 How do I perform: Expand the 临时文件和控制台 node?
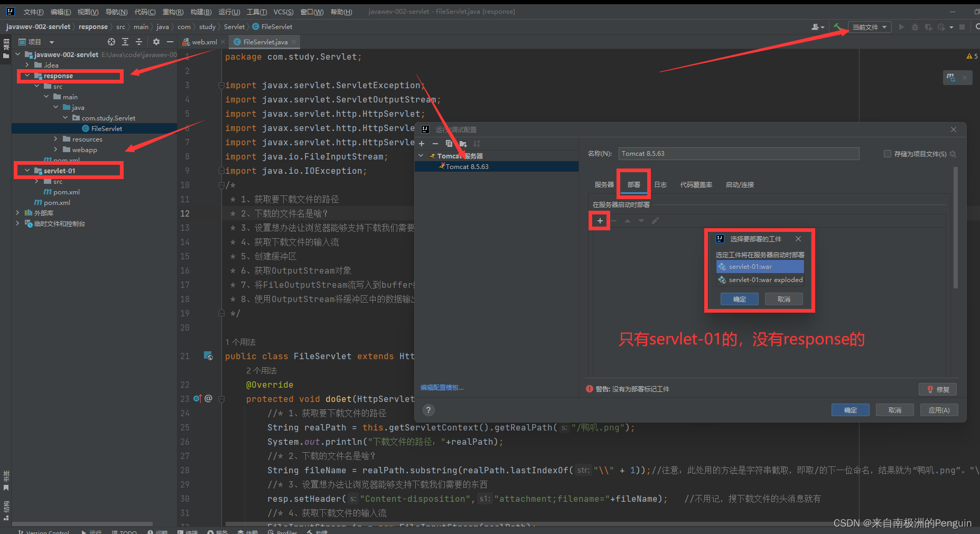(x=18, y=223)
